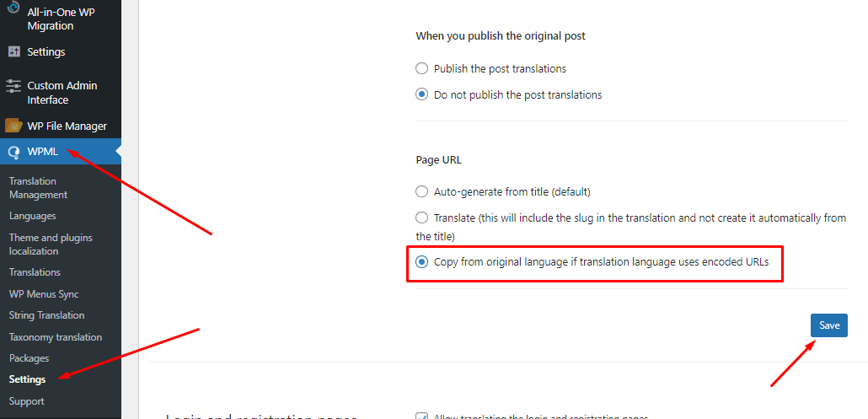Open WP Menus Sync page

[44, 294]
